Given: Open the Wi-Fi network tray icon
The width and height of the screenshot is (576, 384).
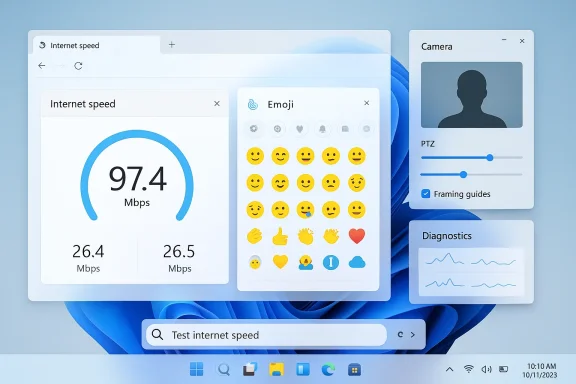Looking at the screenshot, I should (x=468, y=369).
